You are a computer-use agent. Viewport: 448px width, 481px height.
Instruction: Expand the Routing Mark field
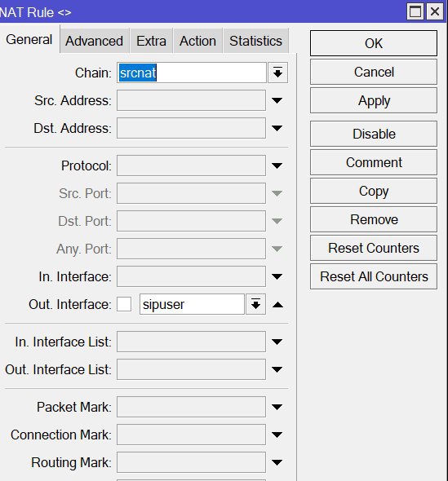point(277,462)
